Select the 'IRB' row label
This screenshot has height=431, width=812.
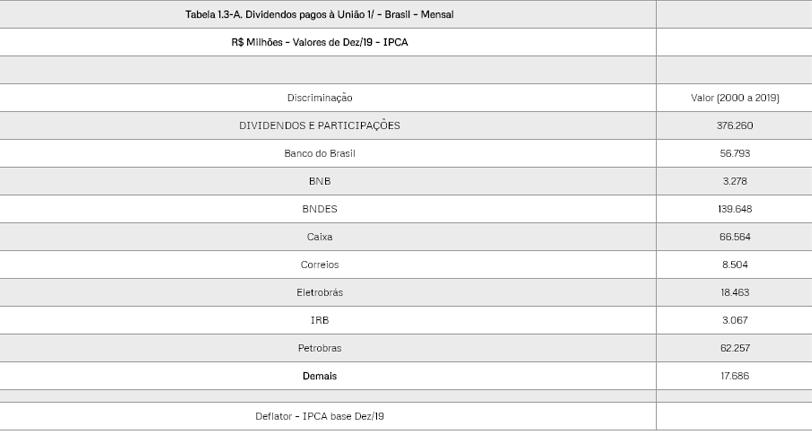[x=319, y=320]
